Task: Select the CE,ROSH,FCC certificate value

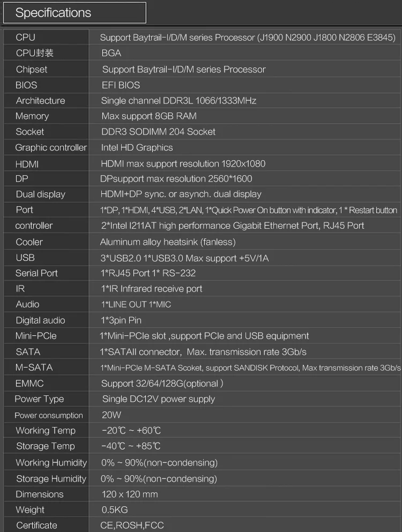Action: coord(132,525)
